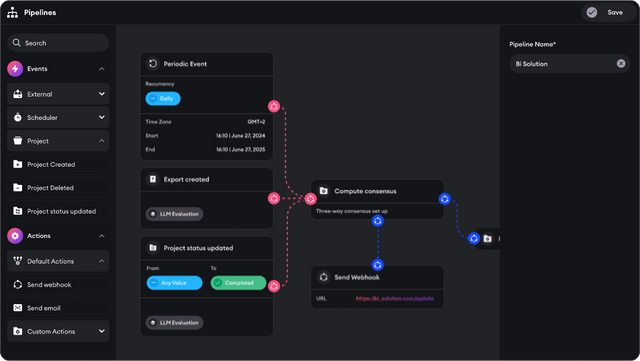Open the bi_solution webhook URL link

coord(395,299)
